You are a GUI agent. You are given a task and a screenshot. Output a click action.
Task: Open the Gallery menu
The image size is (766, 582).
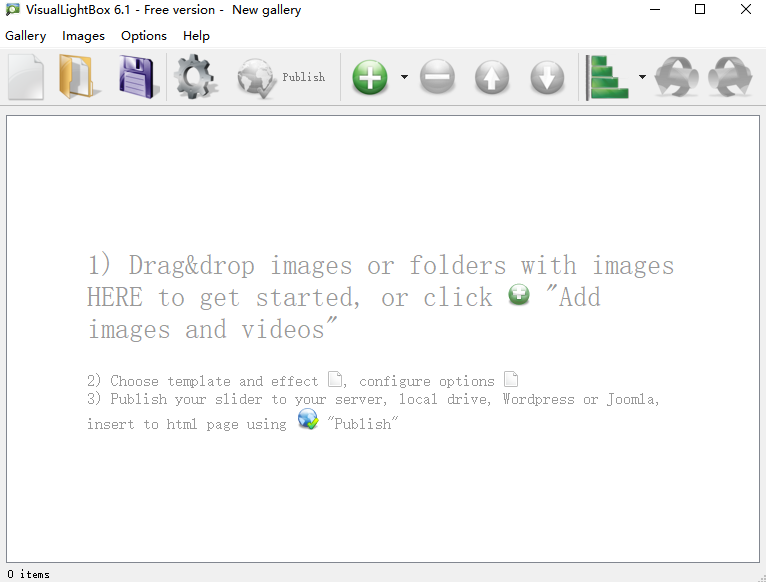(x=25, y=36)
